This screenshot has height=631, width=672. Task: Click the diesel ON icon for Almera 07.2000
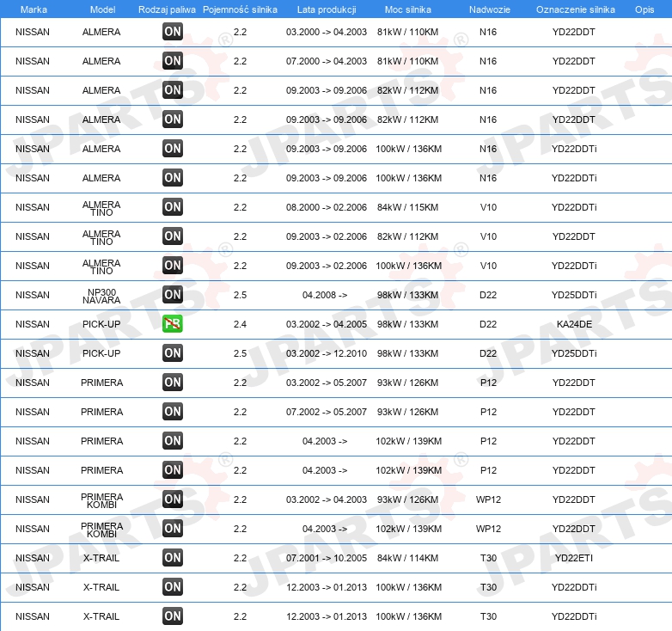[173, 60]
